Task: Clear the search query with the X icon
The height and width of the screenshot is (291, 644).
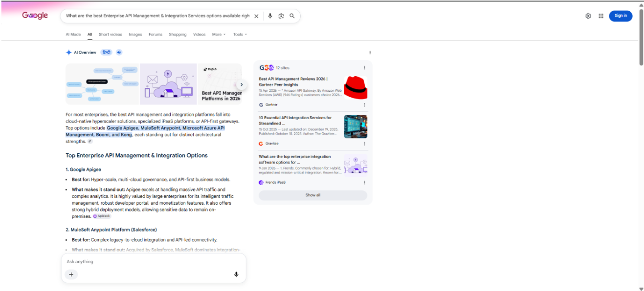Action: click(256, 16)
